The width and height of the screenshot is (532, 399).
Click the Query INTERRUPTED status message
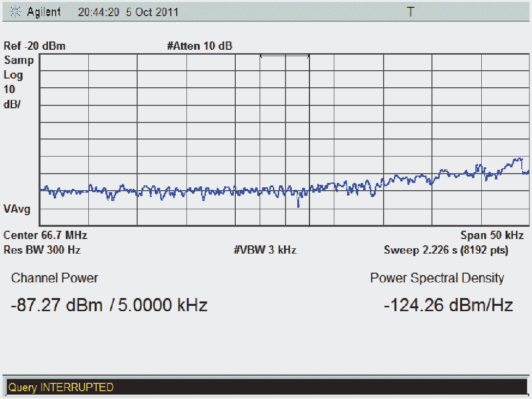click(x=61, y=387)
